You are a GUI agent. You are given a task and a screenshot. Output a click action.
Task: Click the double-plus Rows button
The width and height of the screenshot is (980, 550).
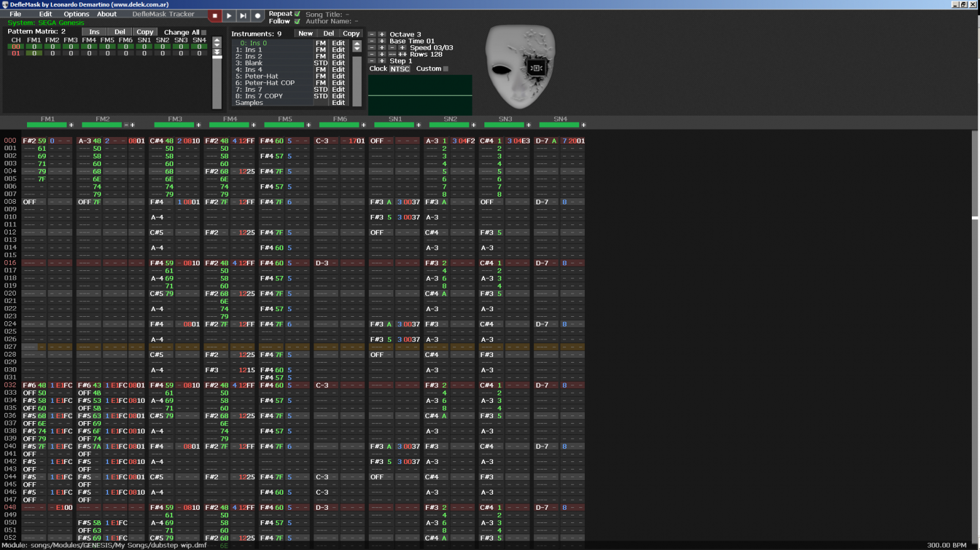(402, 55)
